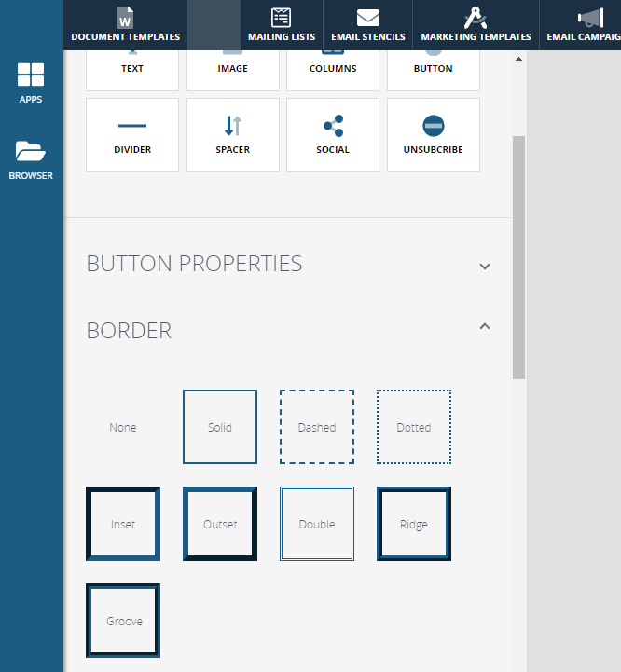This screenshot has height=672, width=621.
Task: Add a Text content block
Action: tap(132, 71)
